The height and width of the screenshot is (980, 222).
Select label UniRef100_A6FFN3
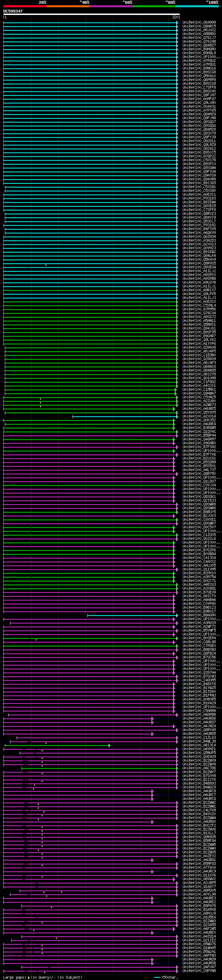199,956
